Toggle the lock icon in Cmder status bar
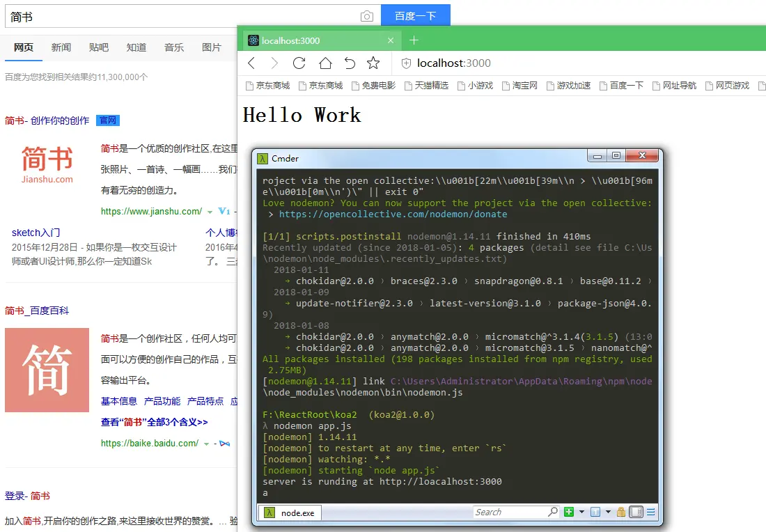The width and height of the screenshot is (766, 532). point(621,512)
